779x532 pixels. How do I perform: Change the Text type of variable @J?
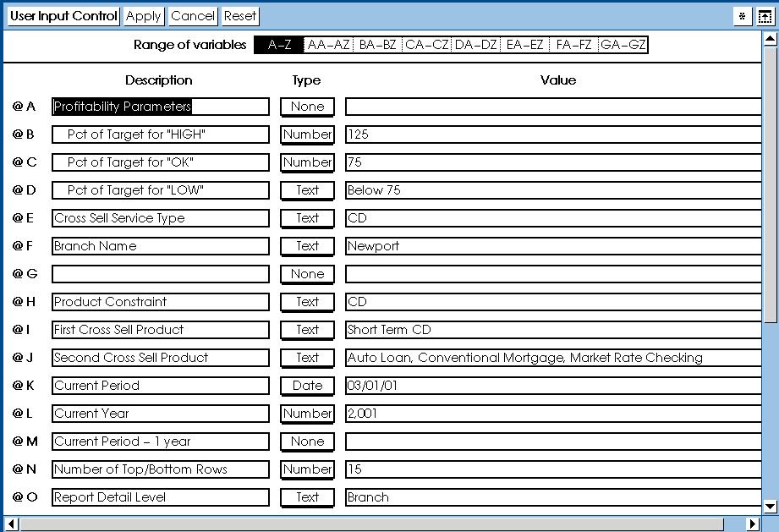tap(308, 358)
